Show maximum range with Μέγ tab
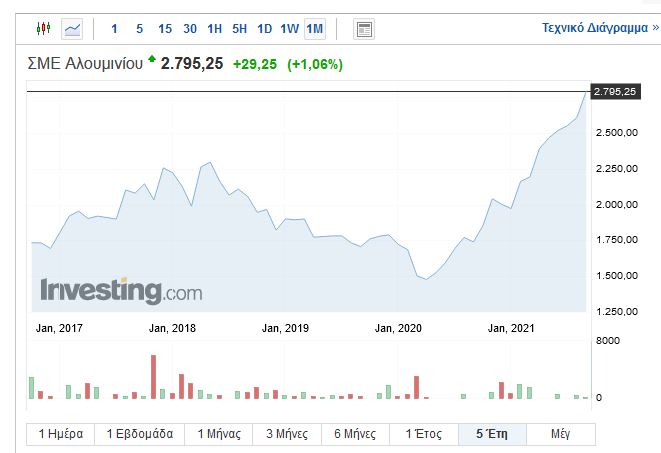The image size is (661, 453). point(560,434)
